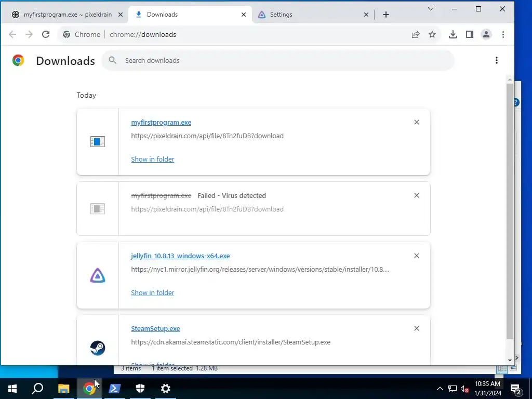Click the muted volume tray icon

tap(465, 389)
